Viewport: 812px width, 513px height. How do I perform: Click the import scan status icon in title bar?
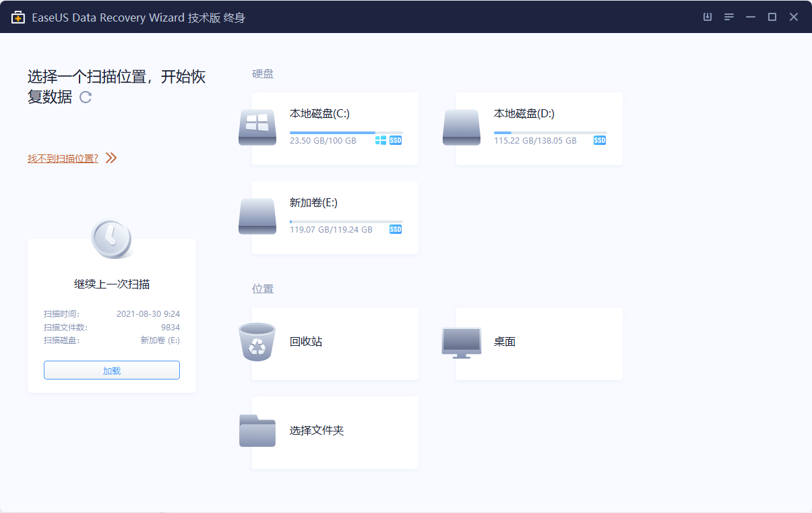coord(708,17)
